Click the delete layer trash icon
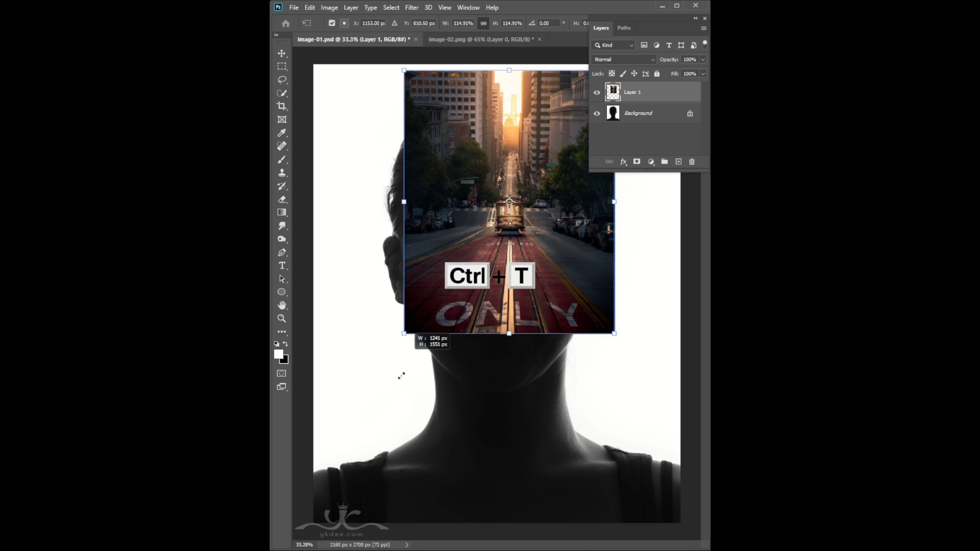This screenshot has width=980, height=551. pos(692,162)
